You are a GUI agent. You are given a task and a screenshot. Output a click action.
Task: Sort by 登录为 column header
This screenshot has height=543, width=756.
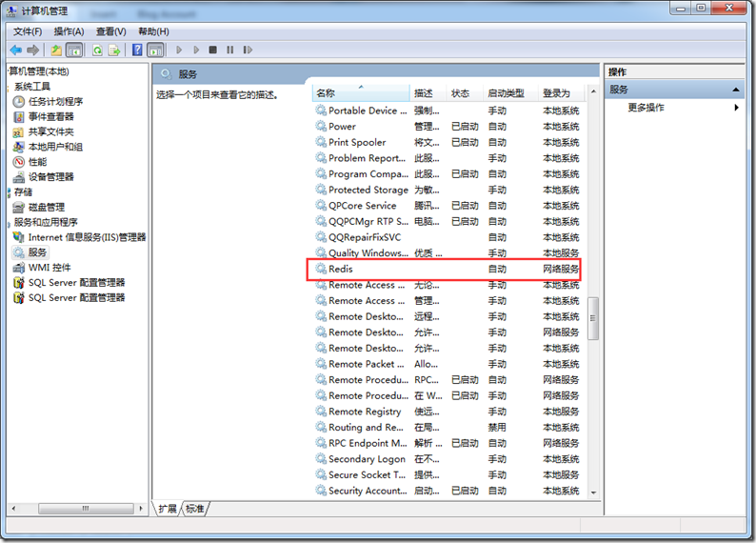pos(562,93)
